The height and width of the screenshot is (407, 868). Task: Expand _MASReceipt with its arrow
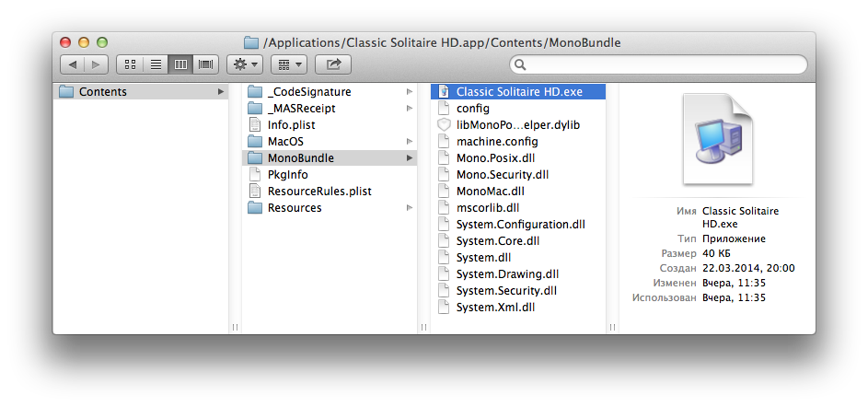click(410, 109)
